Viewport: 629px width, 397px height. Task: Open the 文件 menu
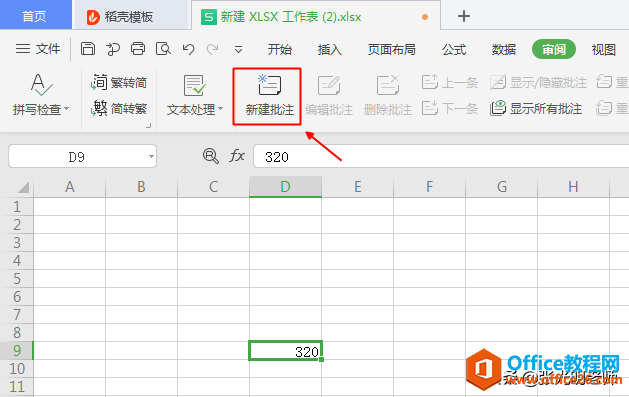click(x=38, y=49)
